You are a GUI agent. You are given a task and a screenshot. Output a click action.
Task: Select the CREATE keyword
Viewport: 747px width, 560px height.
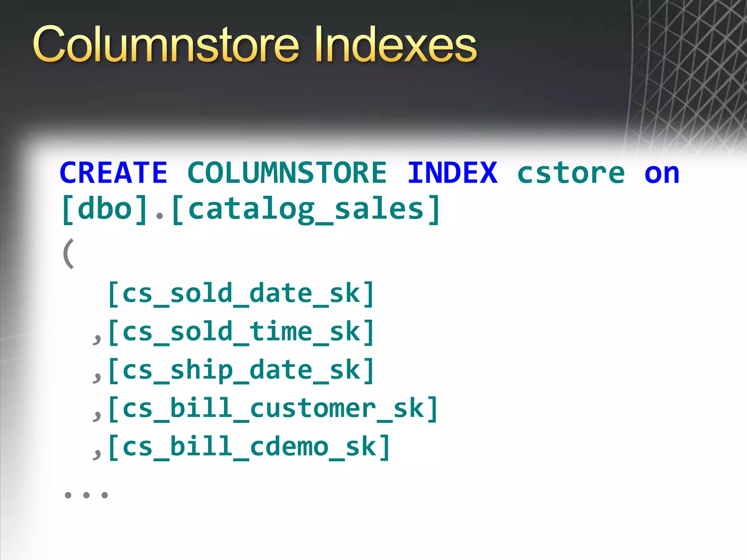[x=113, y=173]
